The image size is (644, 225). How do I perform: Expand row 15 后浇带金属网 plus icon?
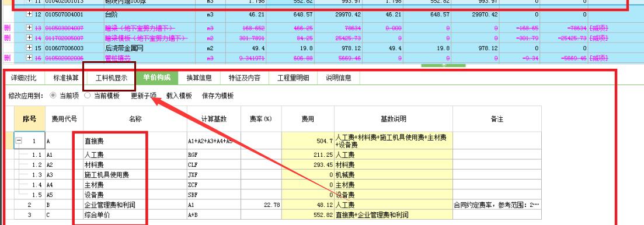tap(29, 48)
